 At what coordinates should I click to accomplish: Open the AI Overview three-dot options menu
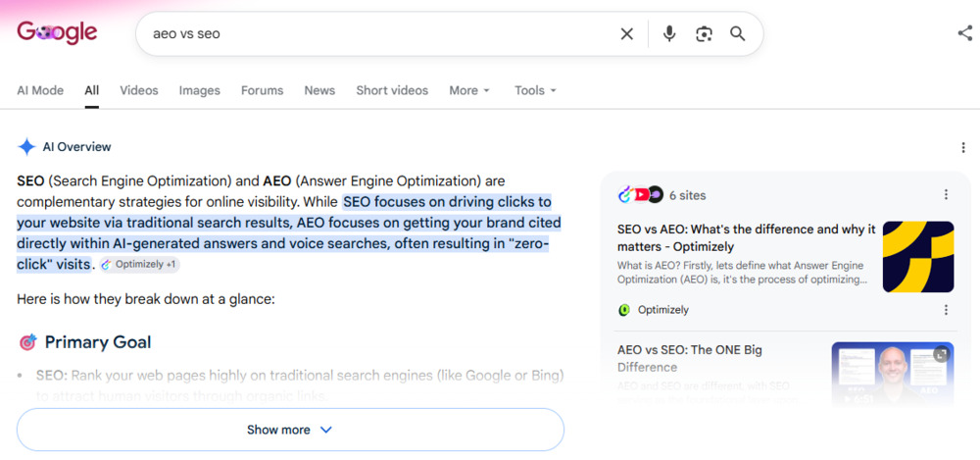pyautogui.click(x=963, y=148)
